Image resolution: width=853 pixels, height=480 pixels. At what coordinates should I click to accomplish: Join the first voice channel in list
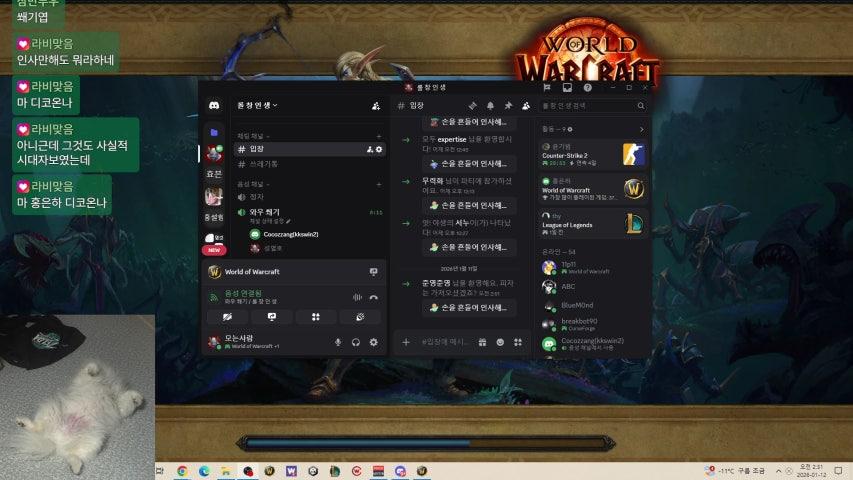tap(310, 197)
